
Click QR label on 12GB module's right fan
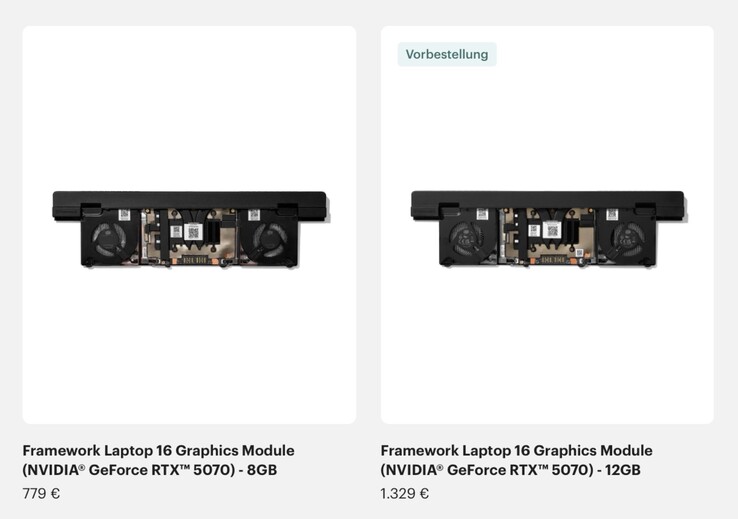612,215
